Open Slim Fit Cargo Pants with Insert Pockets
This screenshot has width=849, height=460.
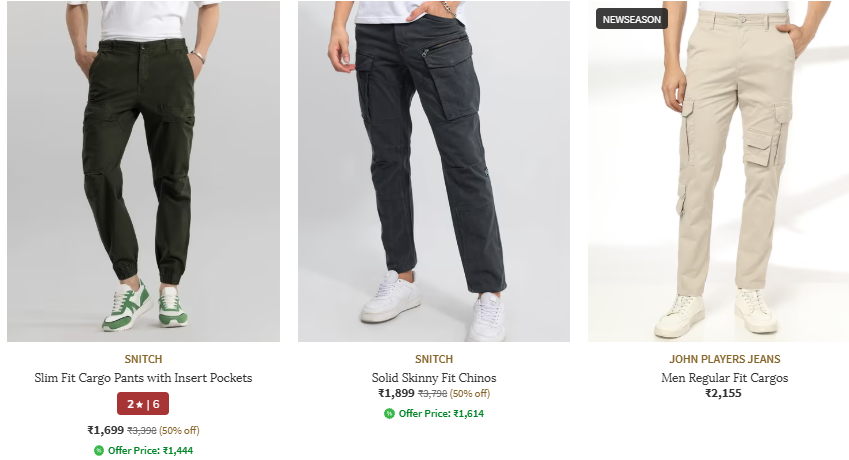143,378
